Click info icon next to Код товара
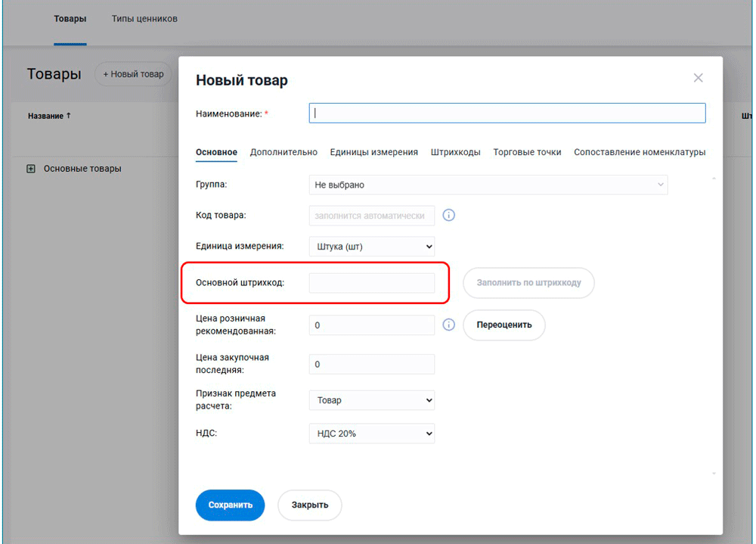Viewport: 756px width, 544px height. pos(448,216)
